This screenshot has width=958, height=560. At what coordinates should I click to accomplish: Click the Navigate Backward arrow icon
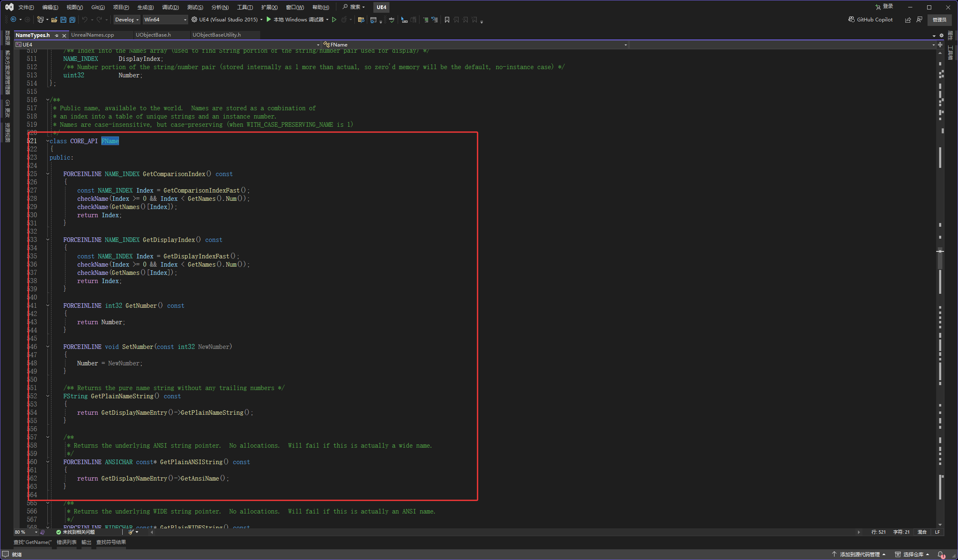point(14,20)
